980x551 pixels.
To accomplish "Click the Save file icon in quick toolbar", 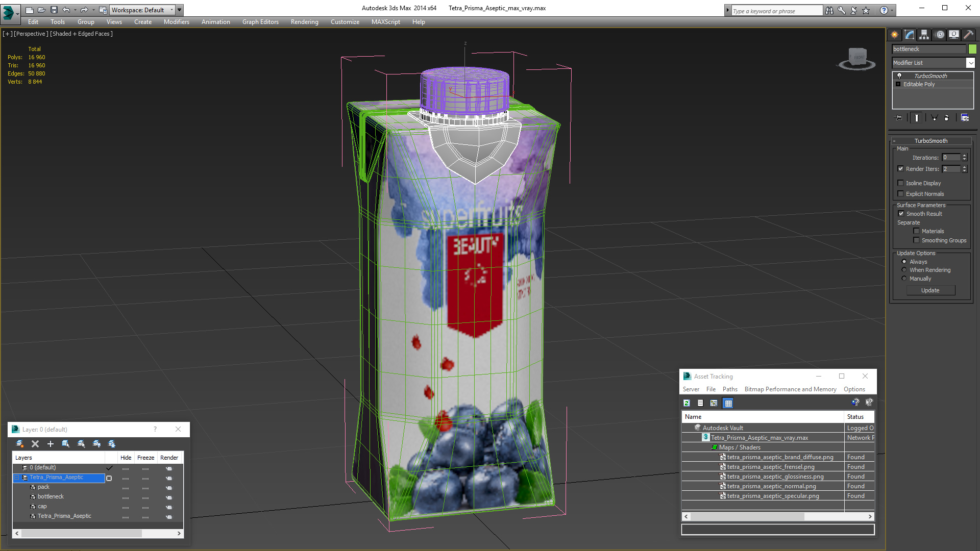I will pyautogui.click(x=54, y=10).
